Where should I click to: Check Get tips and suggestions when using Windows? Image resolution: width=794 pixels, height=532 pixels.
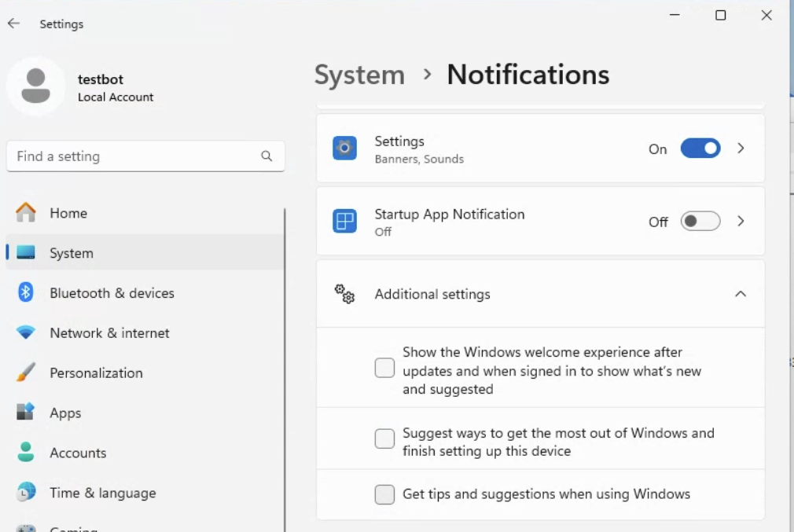(x=384, y=494)
